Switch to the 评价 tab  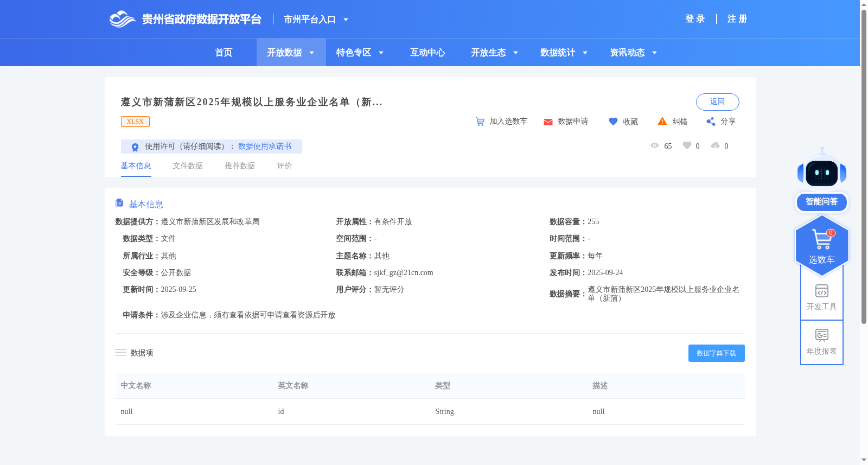coord(284,166)
